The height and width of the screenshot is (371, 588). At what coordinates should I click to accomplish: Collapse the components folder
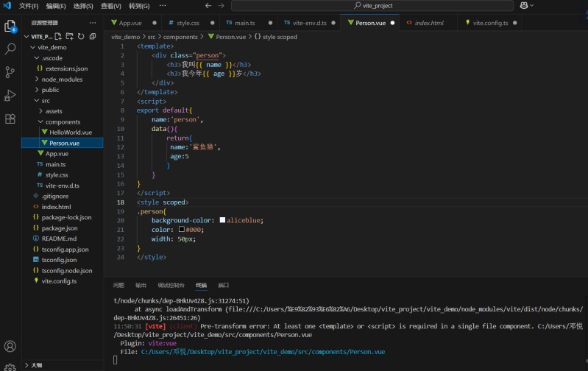pos(63,122)
